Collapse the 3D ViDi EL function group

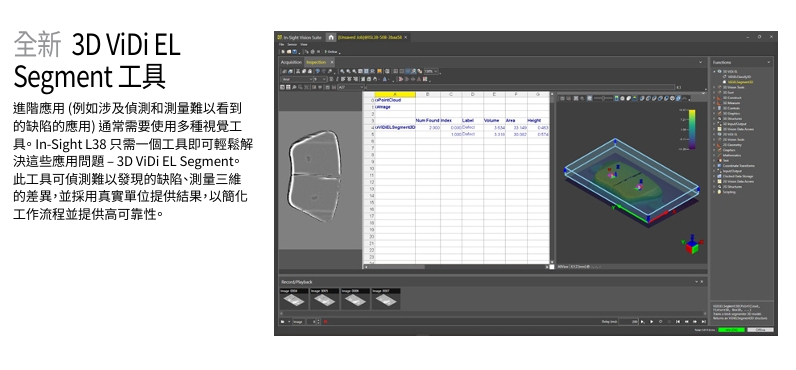714,72
